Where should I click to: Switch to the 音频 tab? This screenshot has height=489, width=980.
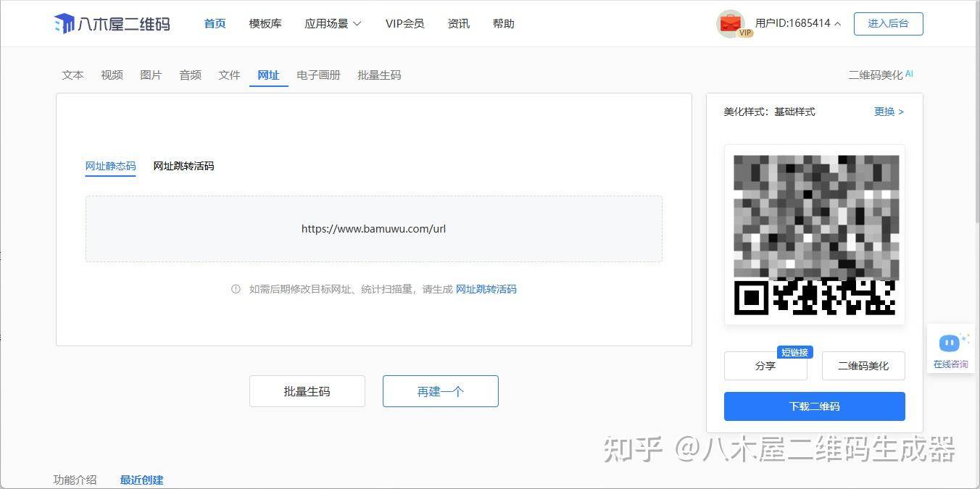point(191,75)
